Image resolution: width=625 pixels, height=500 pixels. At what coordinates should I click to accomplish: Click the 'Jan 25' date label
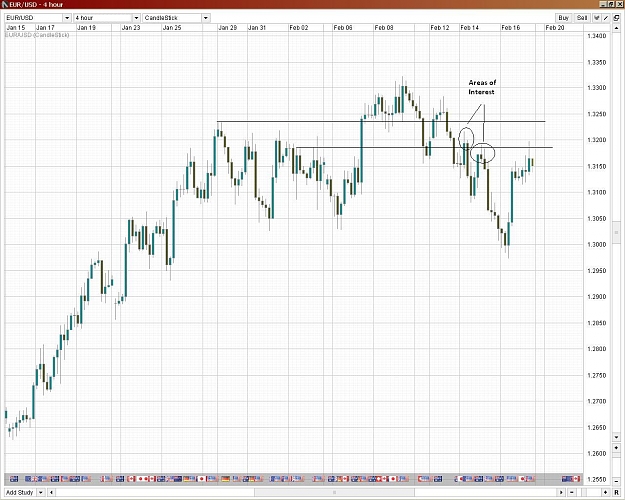tap(172, 28)
